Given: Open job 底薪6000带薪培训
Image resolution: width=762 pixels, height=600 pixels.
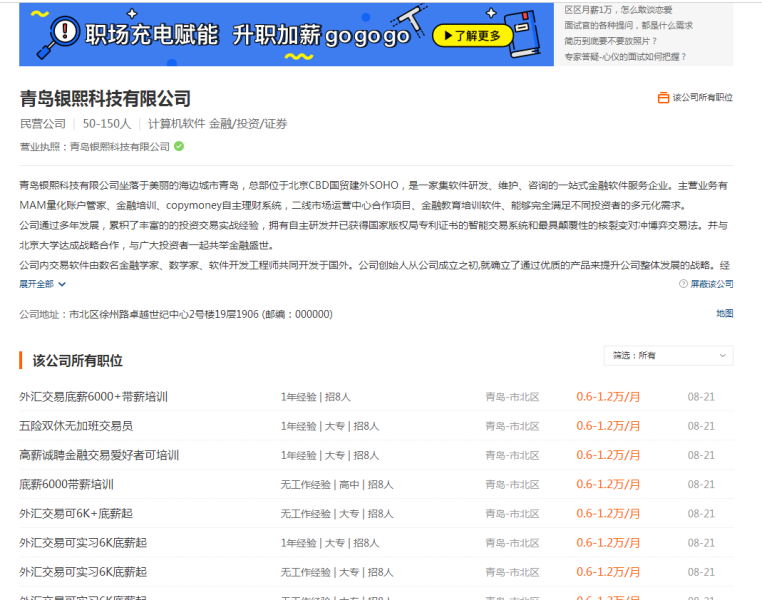Looking at the screenshot, I should pos(66,484).
